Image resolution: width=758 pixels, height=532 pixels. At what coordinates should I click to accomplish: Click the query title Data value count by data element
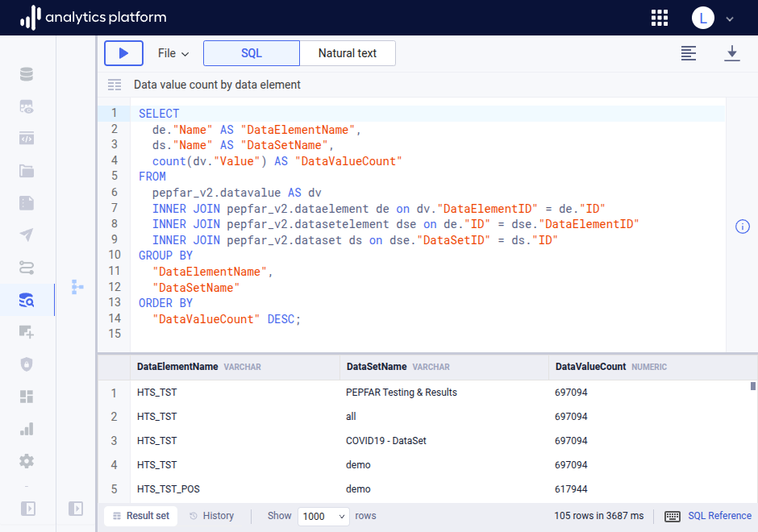pyautogui.click(x=217, y=85)
